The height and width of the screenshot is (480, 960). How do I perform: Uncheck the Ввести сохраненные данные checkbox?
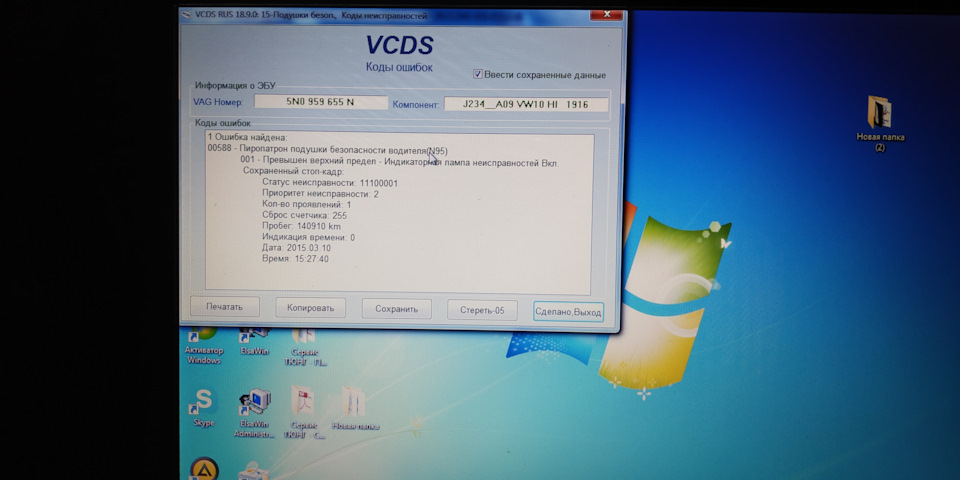coord(478,74)
